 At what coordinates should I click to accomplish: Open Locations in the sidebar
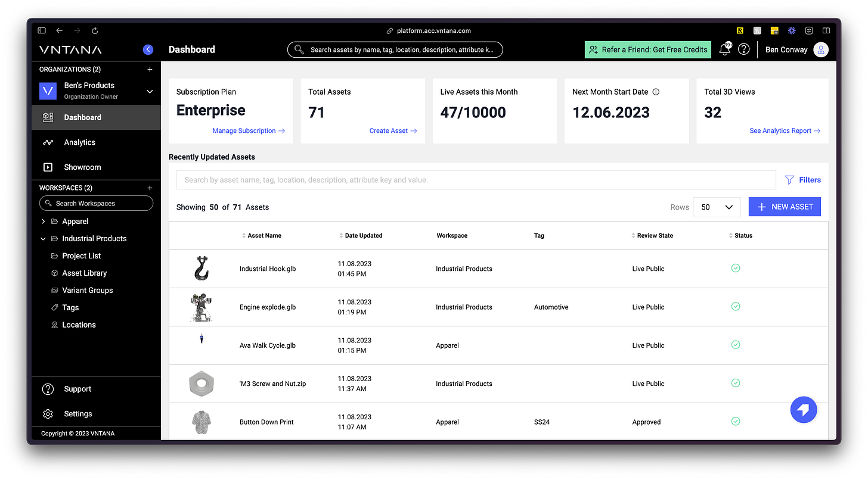[79, 325]
